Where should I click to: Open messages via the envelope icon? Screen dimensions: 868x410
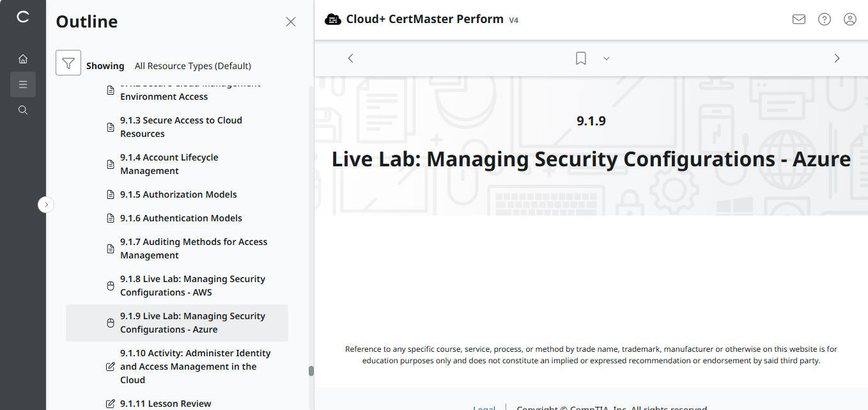[x=798, y=19]
